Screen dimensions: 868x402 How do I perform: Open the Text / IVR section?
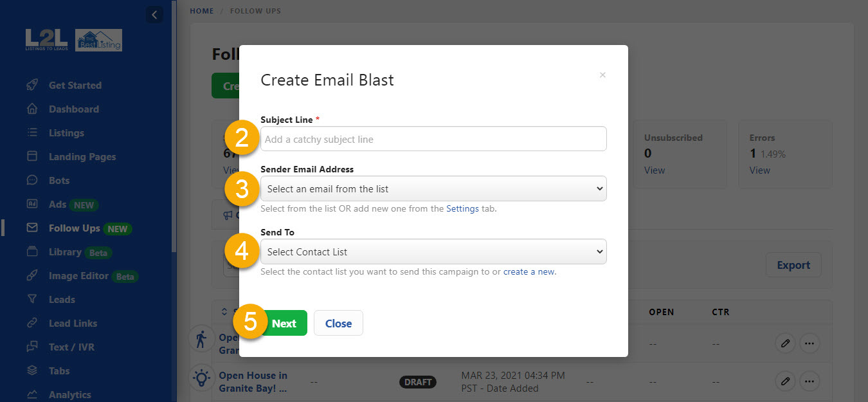pos(71,347)
